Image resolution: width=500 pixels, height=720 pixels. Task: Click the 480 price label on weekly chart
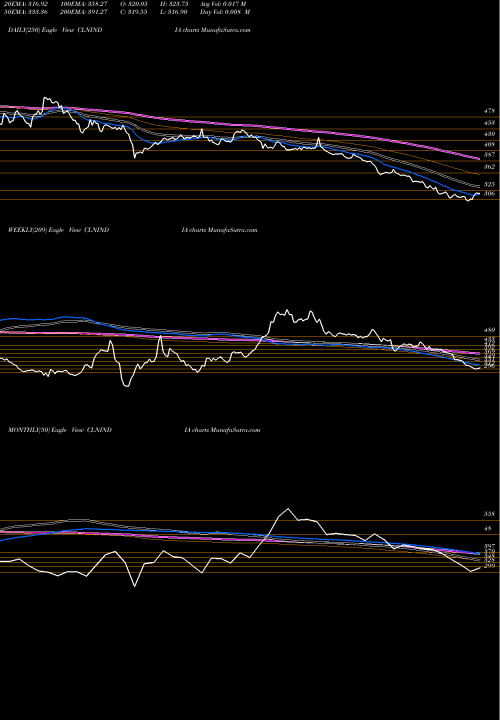(x=489, y=330)
